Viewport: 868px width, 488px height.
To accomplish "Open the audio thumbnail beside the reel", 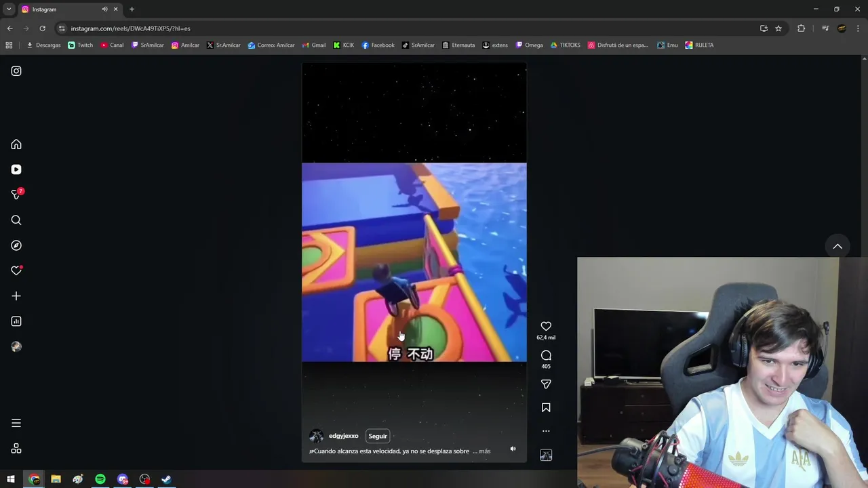I will point(546,455).
